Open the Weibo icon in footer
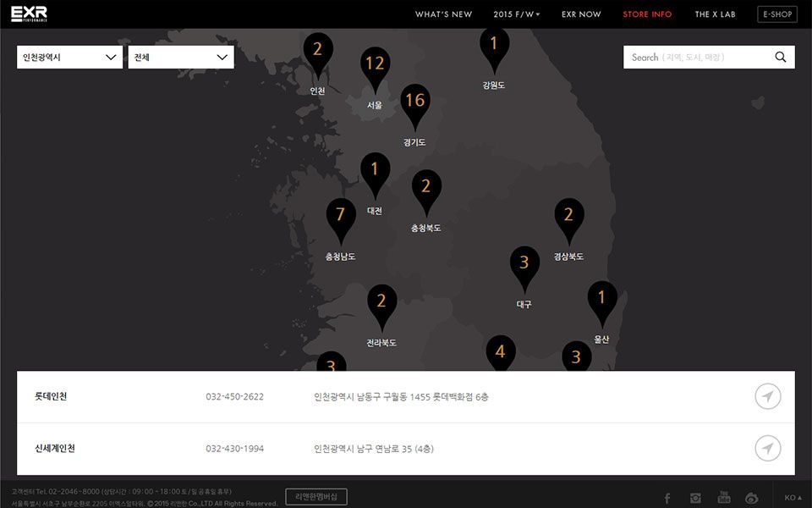 [x=752, y=498]
